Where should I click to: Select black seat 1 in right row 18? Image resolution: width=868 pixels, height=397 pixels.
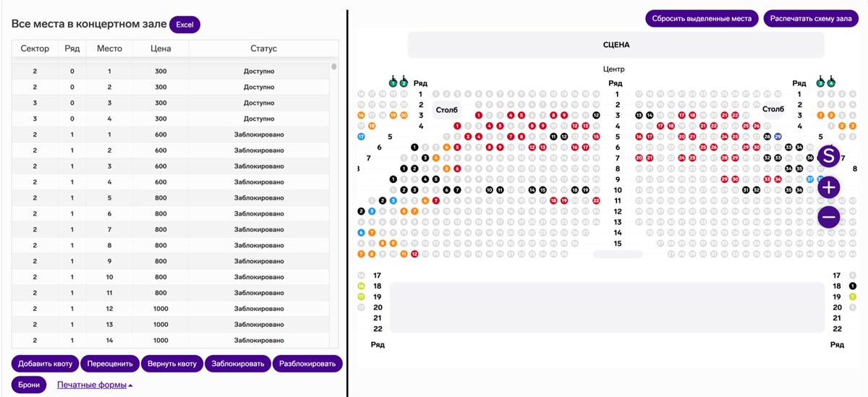click(x=853, y=286)
